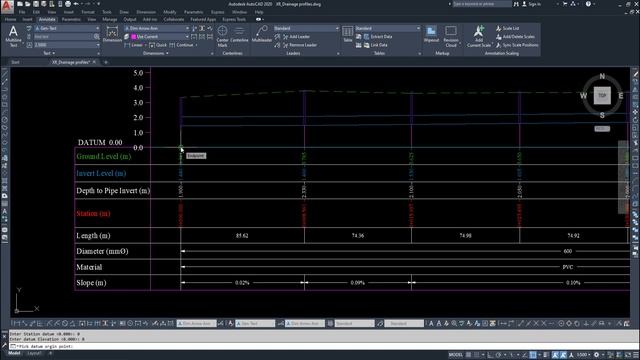640x360 pixels.
Task: Select the Wipeout tool
Action: [x=431, y=34]
